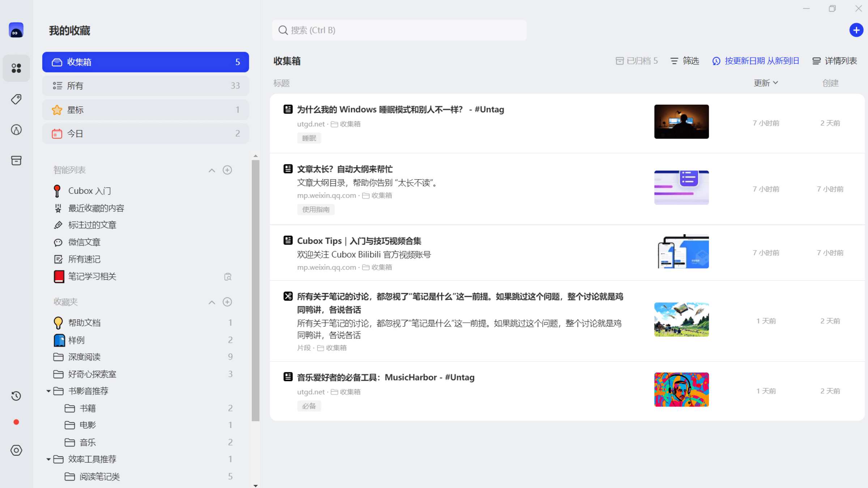Click the blue mailbox icon of 样例
This screenshot has width=868, height=488.
59,340
